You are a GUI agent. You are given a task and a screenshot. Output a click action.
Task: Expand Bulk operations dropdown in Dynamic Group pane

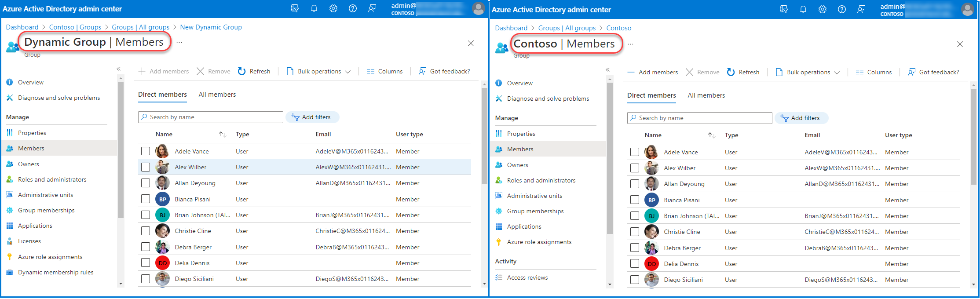point(319,71)
